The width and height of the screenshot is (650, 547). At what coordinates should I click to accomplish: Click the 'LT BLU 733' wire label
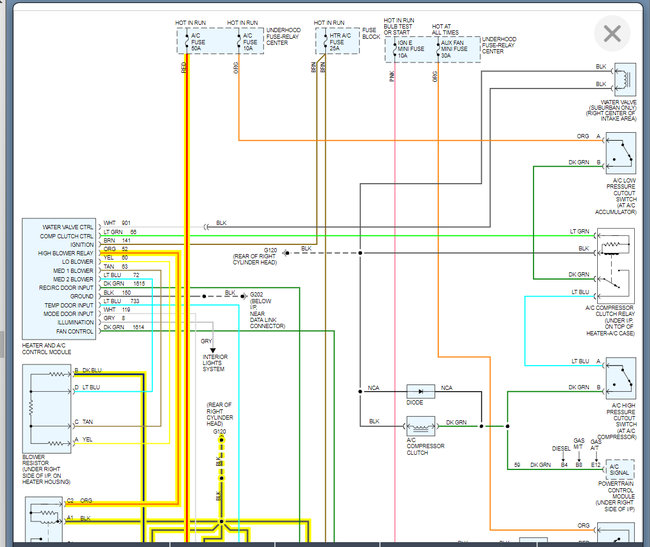pyautogui.click(x=121, y=301)
